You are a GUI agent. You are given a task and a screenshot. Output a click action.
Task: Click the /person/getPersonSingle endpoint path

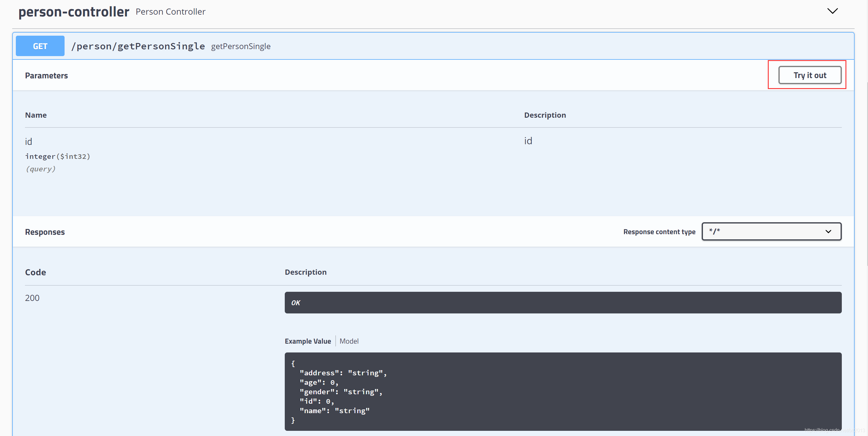tap(138, 46)
